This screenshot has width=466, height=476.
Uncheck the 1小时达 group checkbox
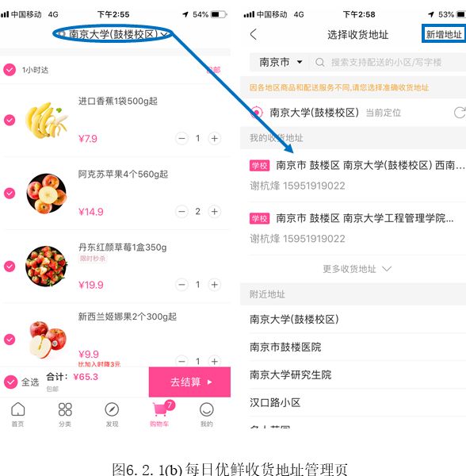point(10,70)
